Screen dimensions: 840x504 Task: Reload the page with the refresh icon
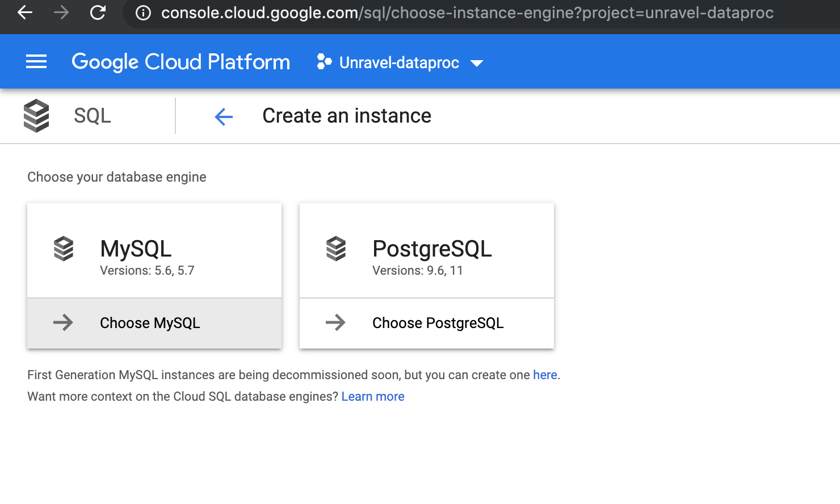click(x=98, y=12)
